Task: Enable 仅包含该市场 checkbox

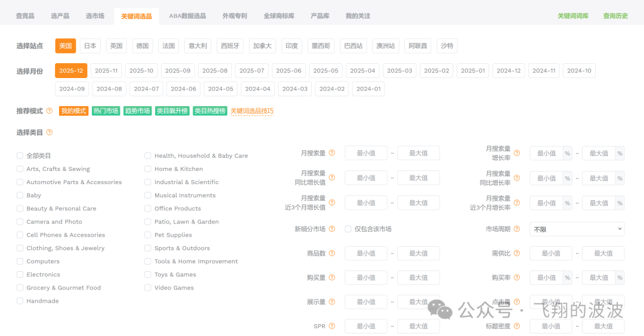Action: tap(348, 229)
